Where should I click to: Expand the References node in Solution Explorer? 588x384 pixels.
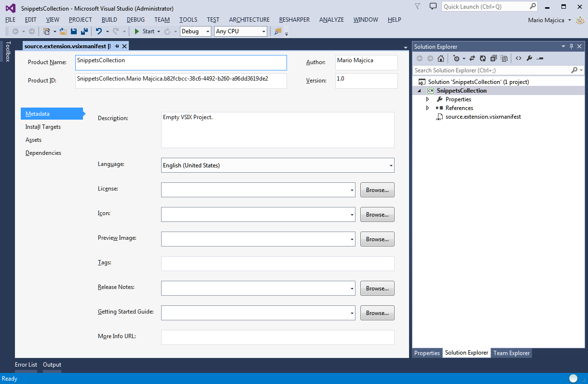[427, 108]
